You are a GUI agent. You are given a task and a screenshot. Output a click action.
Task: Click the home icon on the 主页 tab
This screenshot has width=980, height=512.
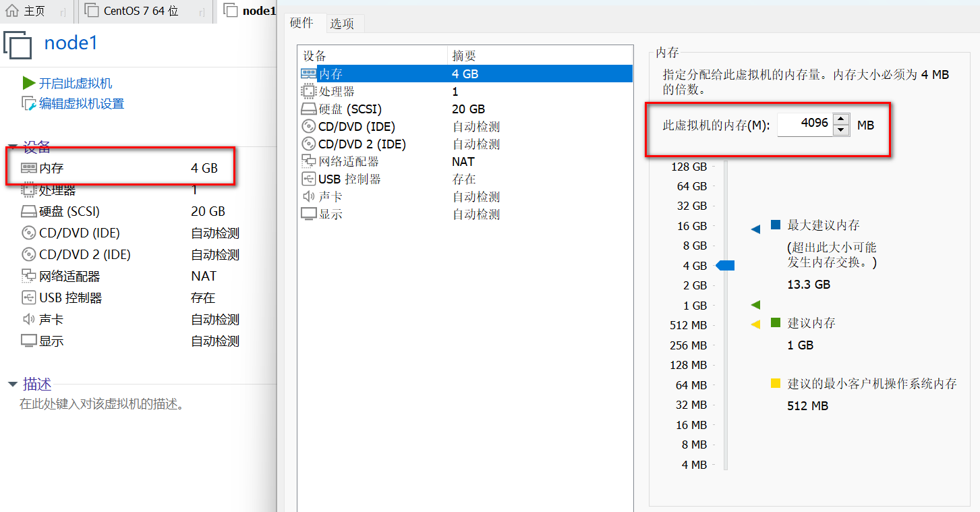[x=11, y=11]
